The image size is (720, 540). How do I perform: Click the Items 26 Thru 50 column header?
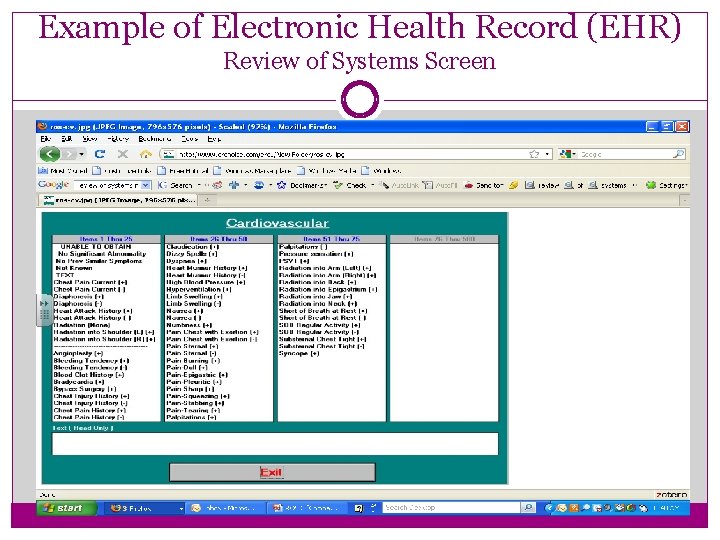219,239
